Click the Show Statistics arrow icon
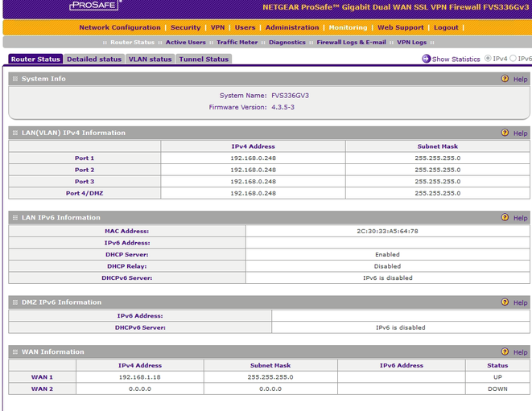 click(x=426, y=59)
